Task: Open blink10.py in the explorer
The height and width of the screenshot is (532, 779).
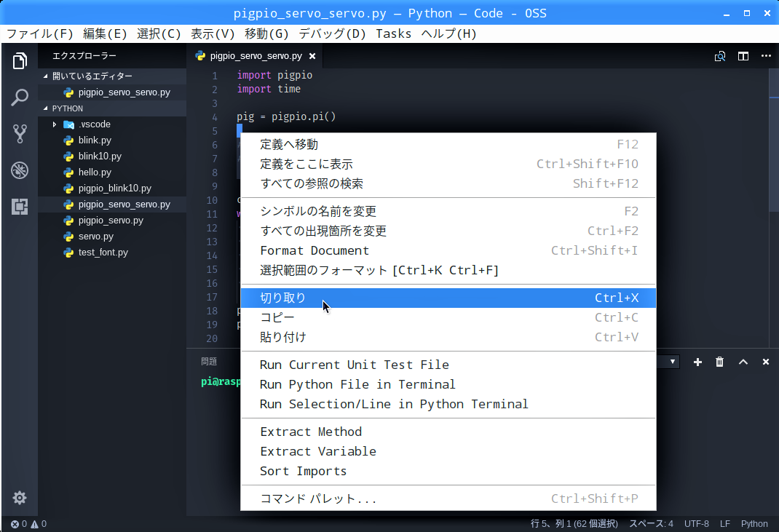Action: pos(112,156)
